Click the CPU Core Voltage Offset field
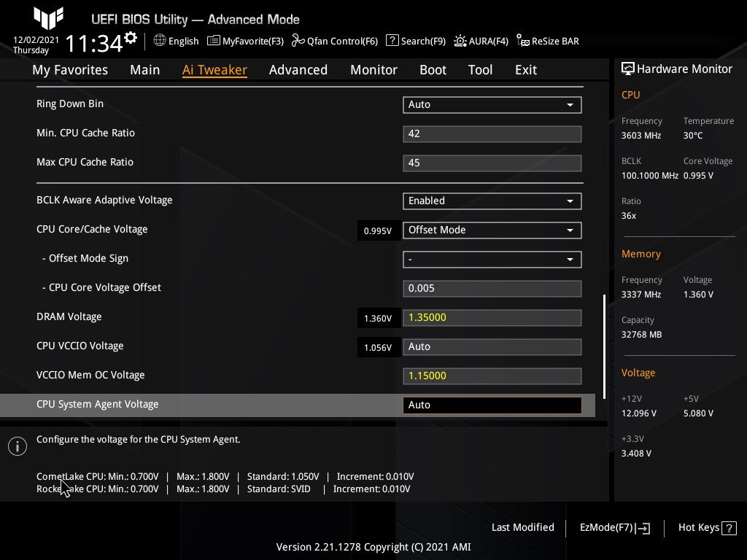This screenshot has height=560, width=747. 492,289
